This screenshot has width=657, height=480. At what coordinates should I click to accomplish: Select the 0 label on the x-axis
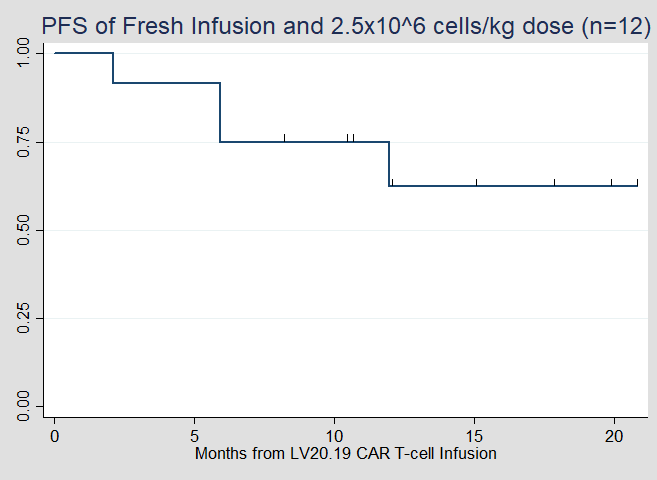(x=55, y=437)
